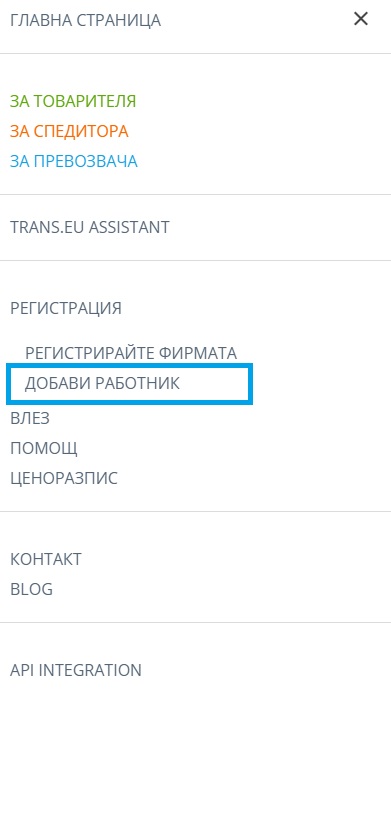Select the highlighted ДОБАВИ РАБОТНИК item
The height and width of the screenshot is (831, 391).
[130, 384]
